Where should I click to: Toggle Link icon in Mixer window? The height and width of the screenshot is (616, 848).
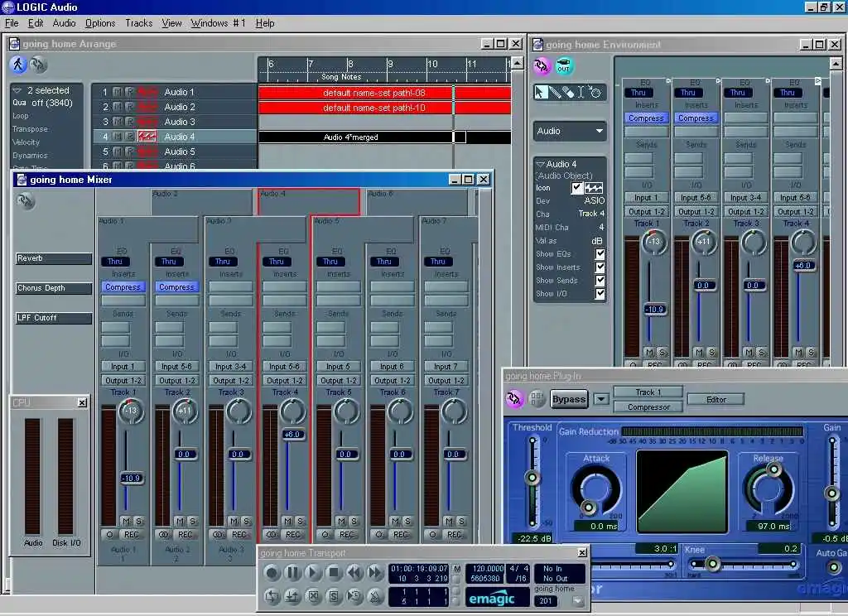(25, 201)
